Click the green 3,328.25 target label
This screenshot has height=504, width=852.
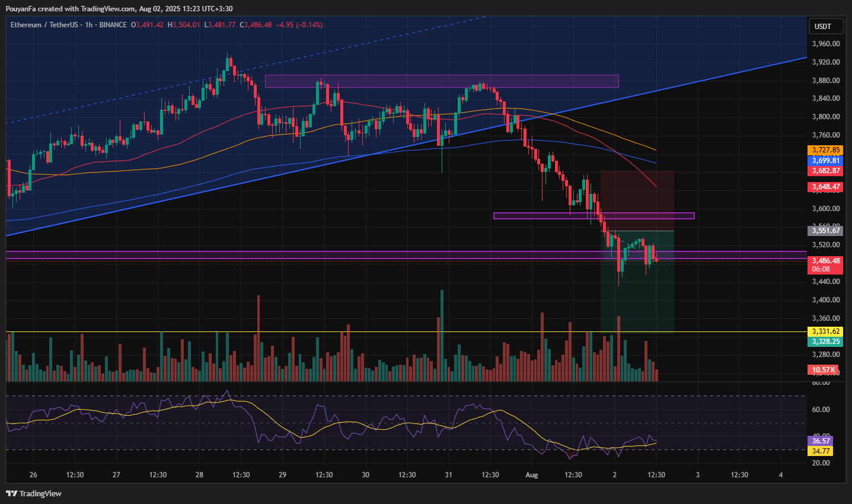click(825, 342)
